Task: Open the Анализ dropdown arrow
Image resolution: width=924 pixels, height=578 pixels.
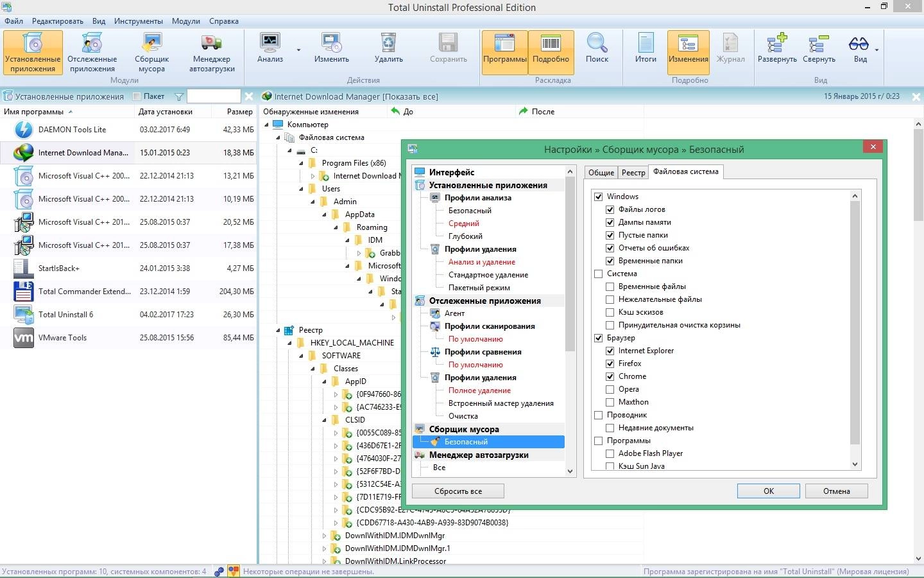Action: pyautogui.click(x=298, y=50)
